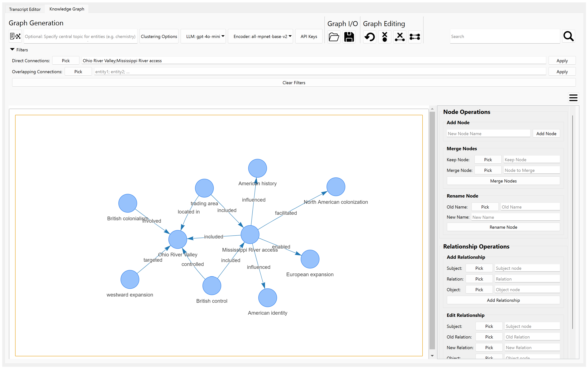The height and width of the screenshot is (370, 588).
Task: Open a graph file with folder icon
Action: pos(334,37)
